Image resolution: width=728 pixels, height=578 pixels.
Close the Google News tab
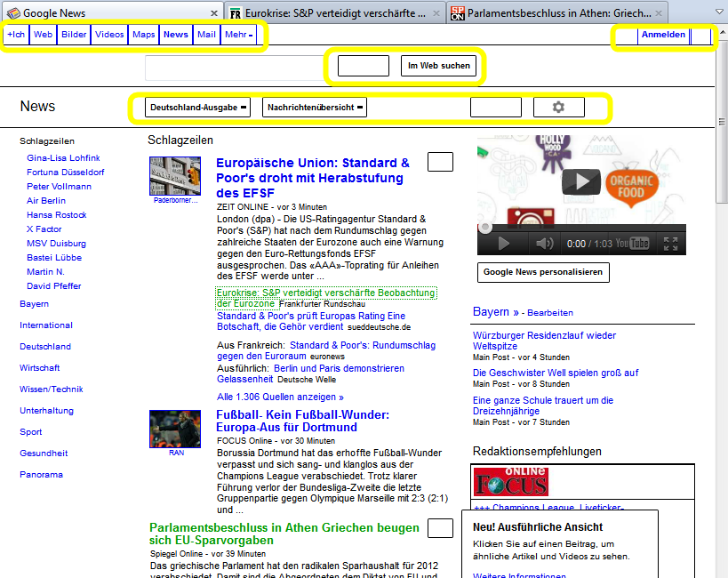click(x=214, y=13)
